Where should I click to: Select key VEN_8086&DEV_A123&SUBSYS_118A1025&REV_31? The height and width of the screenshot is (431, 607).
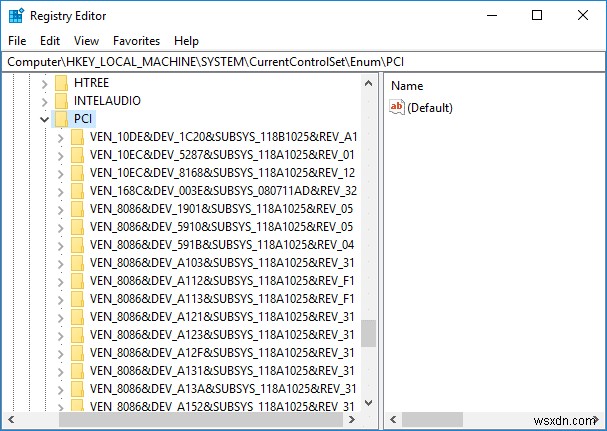[222, 335]
